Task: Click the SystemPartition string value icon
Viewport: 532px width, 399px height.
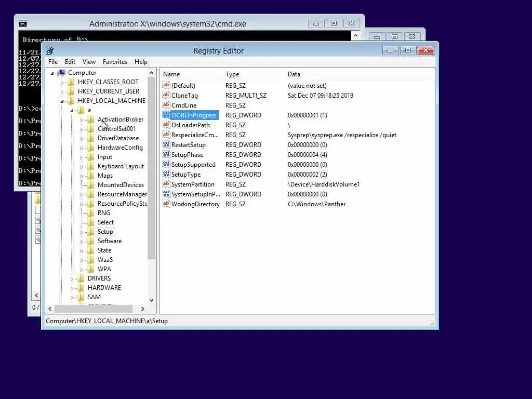Action: coord(166,184)
